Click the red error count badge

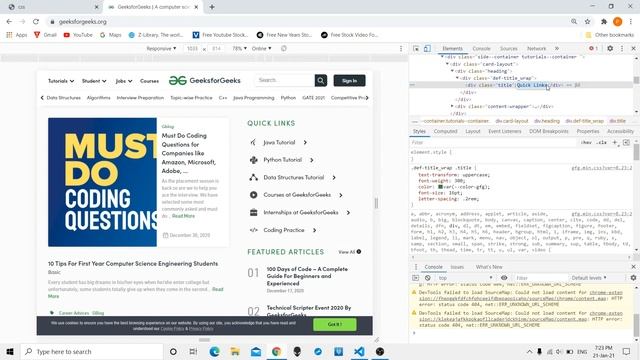pos(593,49)
